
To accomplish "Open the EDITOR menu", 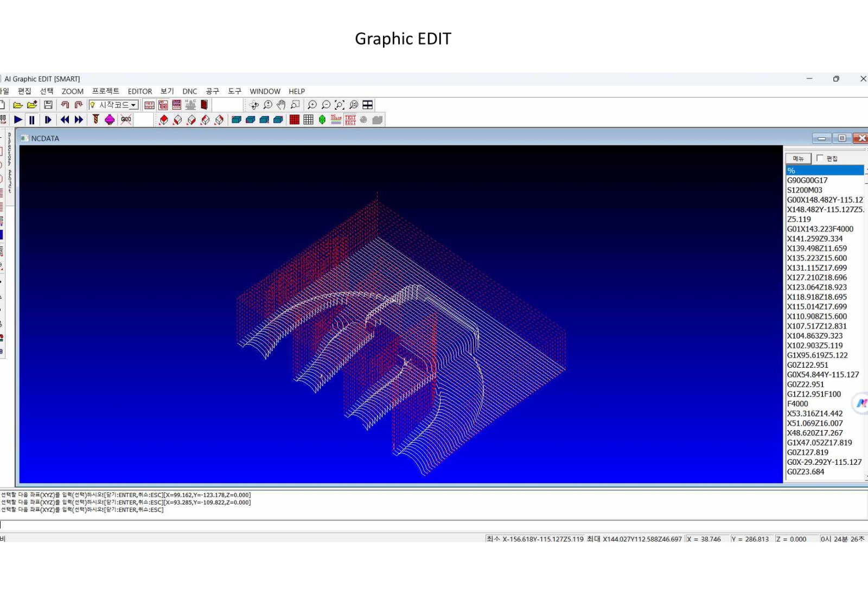I will (140, 91).
